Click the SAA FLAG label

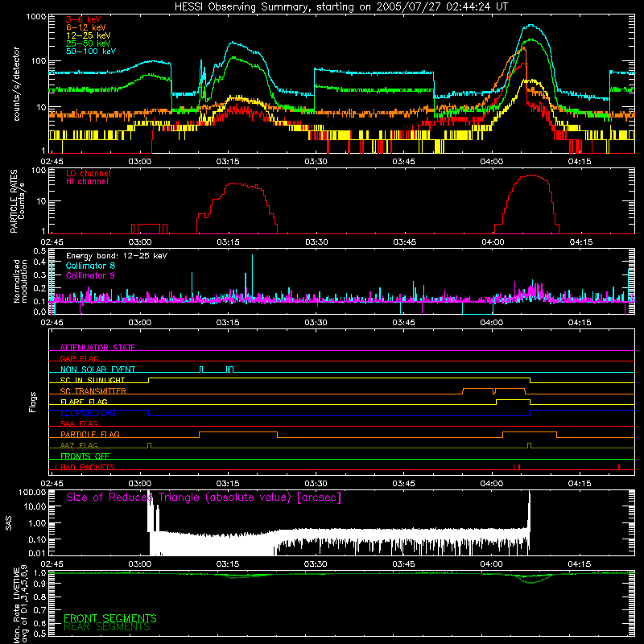(79, 423)
